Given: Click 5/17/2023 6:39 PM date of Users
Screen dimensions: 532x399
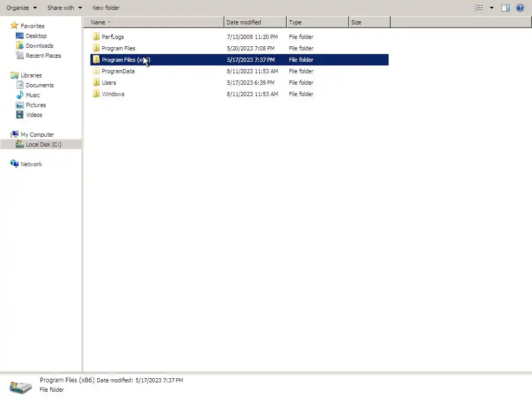Looking at the screenshot, I should click(250, 83).
